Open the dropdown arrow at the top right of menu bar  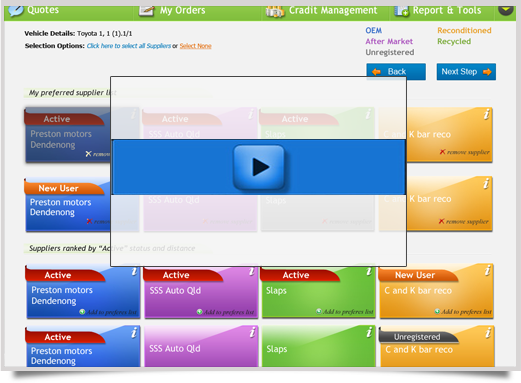(x=505, y=9)
